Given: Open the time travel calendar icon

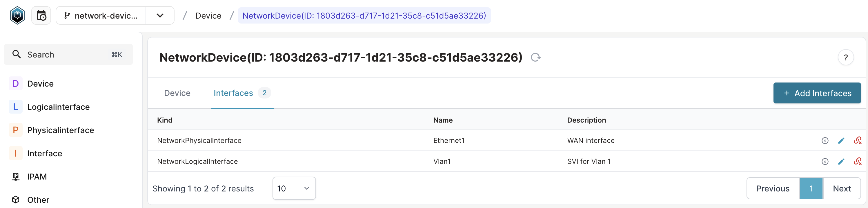Looking at the screenshot, I should (41, 15).
